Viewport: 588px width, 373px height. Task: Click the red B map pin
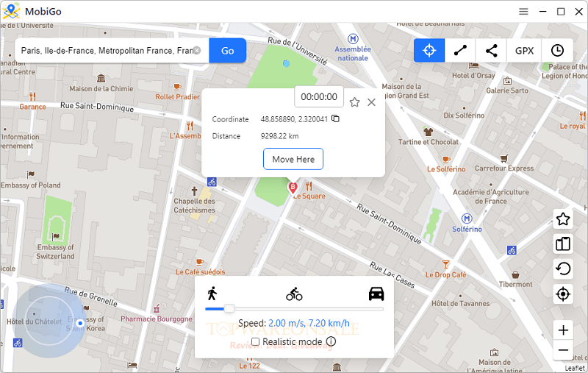(x=293, y=188)
